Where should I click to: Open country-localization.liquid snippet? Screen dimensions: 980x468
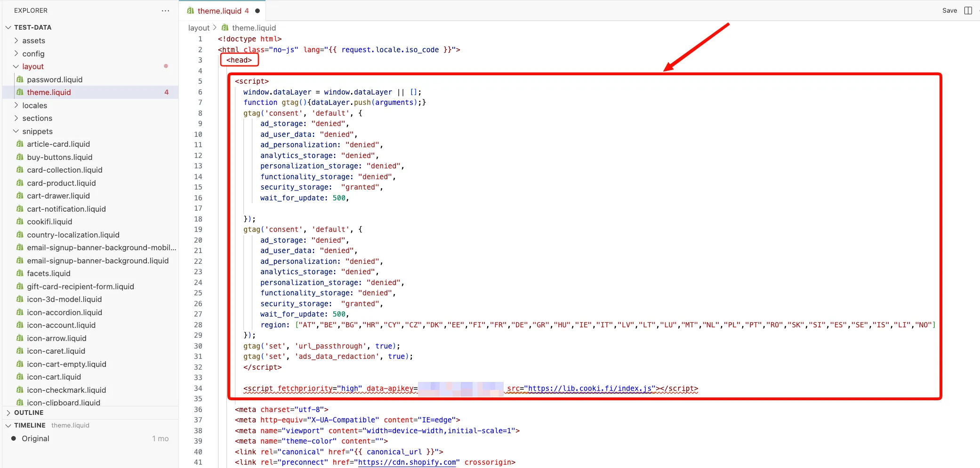point(73,235)
